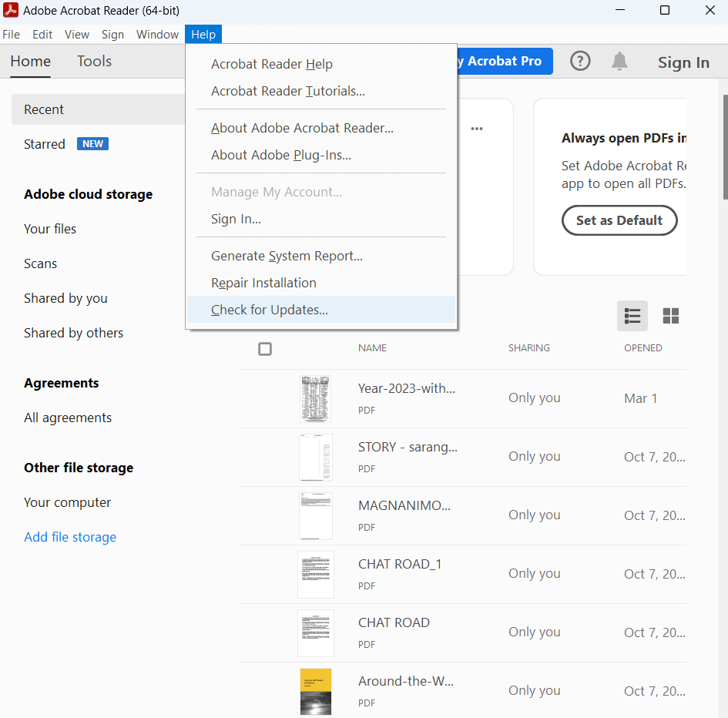Choose Acrobat Reader Help

tap(321, 64)
